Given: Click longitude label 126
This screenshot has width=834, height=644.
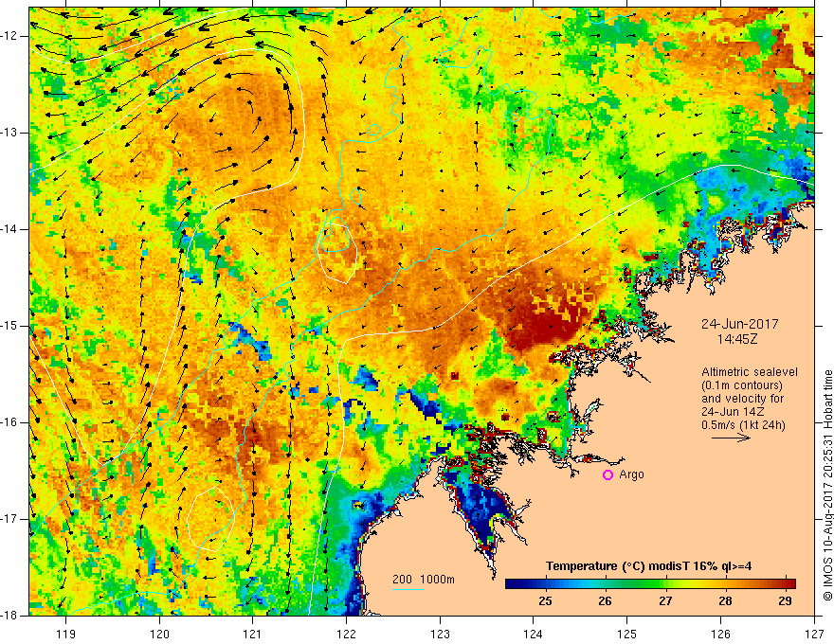Looking at the screenshot, I should coord(720,634).
